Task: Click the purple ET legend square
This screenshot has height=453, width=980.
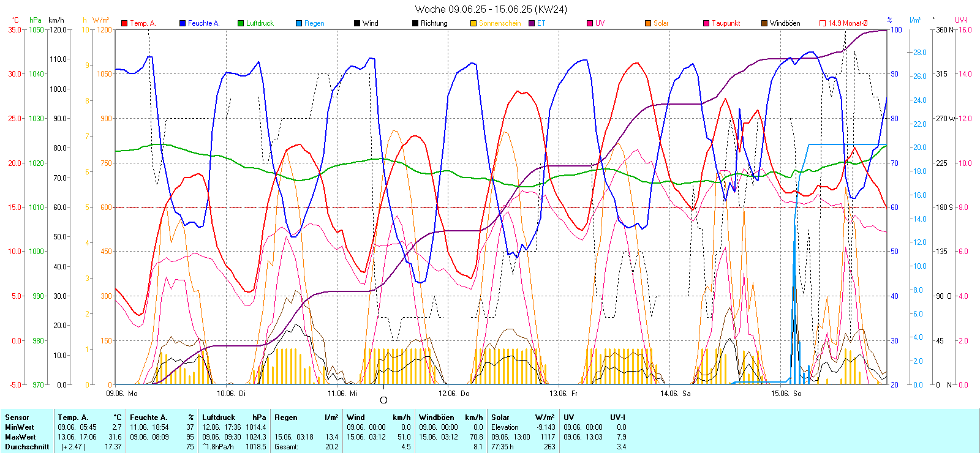Action: click(x=532, y=23)
